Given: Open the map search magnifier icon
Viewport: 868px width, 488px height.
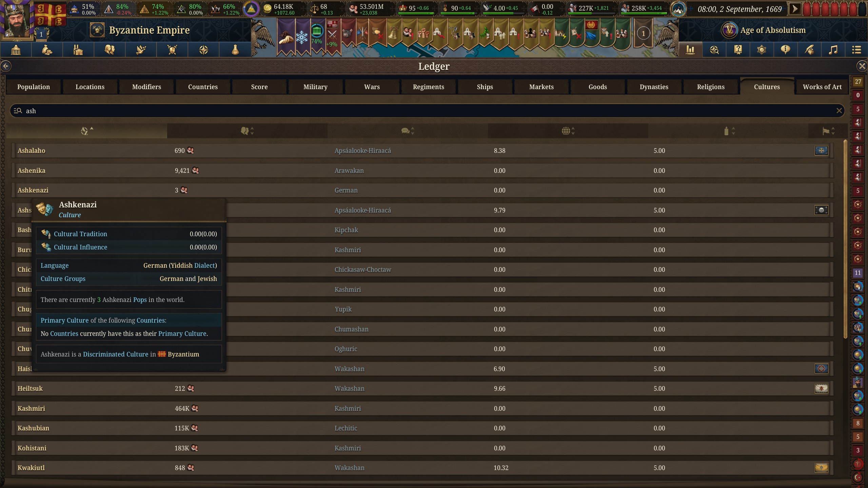Looking at the screenshot, I should [x=714, y=50].
